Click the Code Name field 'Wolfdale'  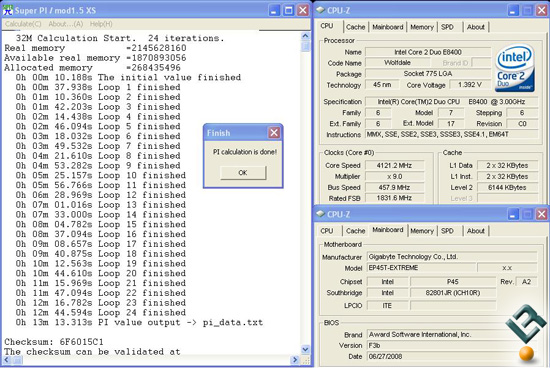[x=397, y=63]
